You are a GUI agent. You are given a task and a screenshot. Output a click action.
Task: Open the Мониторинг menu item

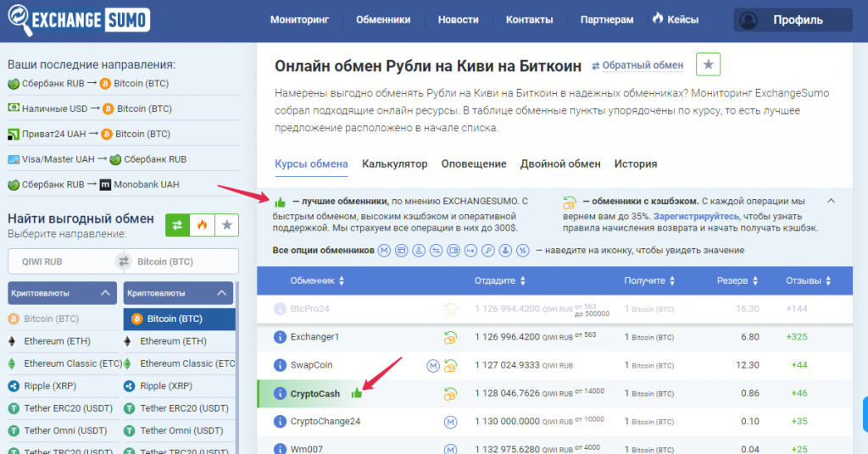pyautogui.click(x=299, y=20)
